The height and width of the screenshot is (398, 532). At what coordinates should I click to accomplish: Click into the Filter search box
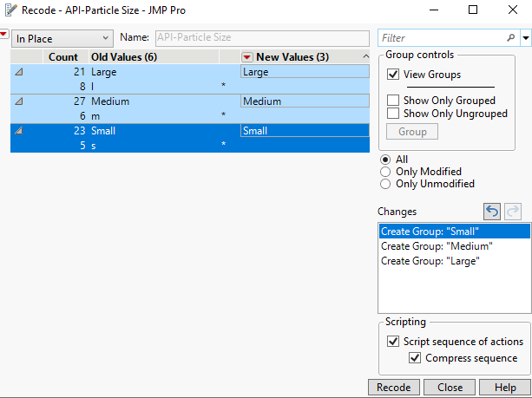[x=441, y=38]
